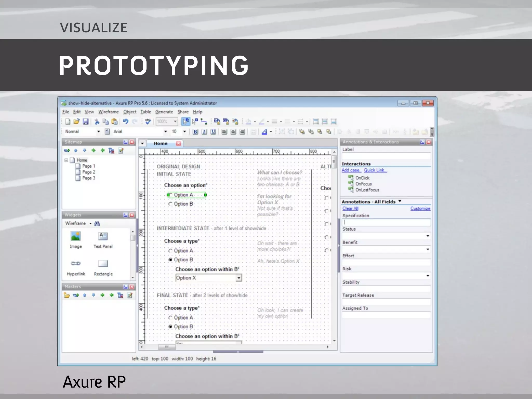Click the Quick Link link
532x399 pixels.
tap(375, 170)
